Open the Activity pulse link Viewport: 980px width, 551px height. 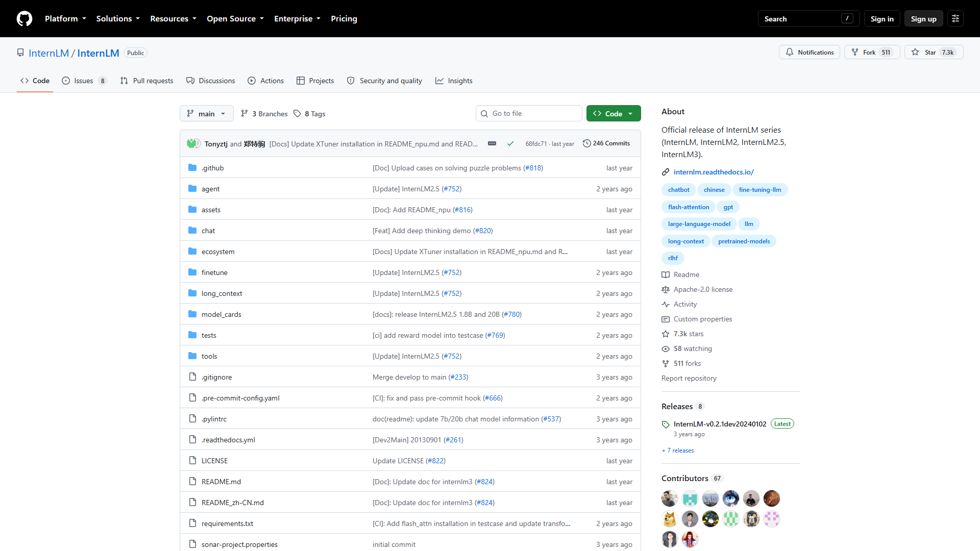coord(679,304)
